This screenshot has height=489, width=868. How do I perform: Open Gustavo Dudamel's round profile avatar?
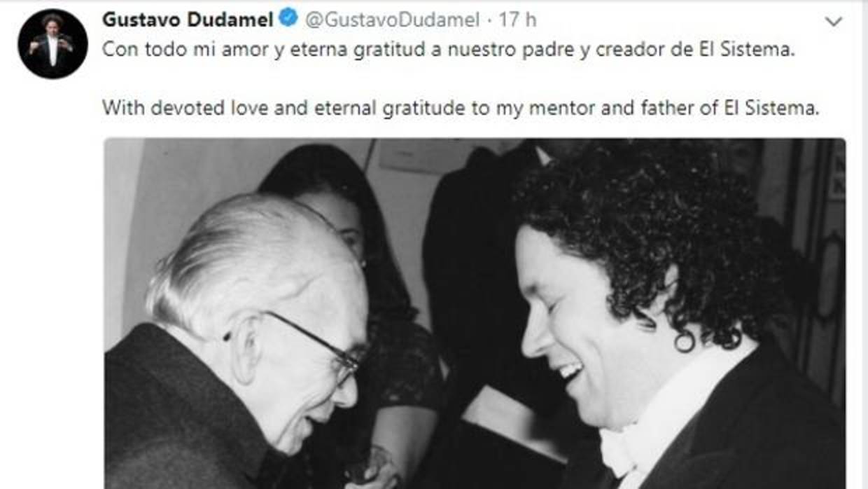point(53,44)
